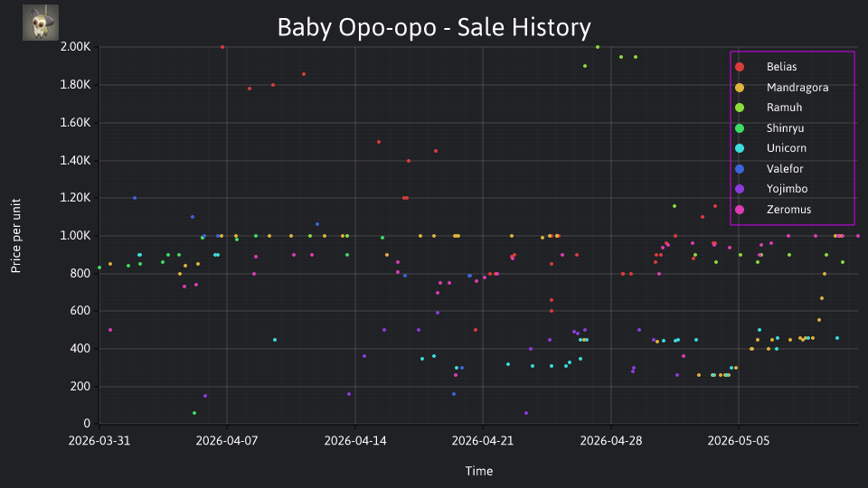Image resolution: width=868 pixels, height=488 pixels.
Task: Click the Unicorn cyan legend dot
Action: (x=740, y=148)
